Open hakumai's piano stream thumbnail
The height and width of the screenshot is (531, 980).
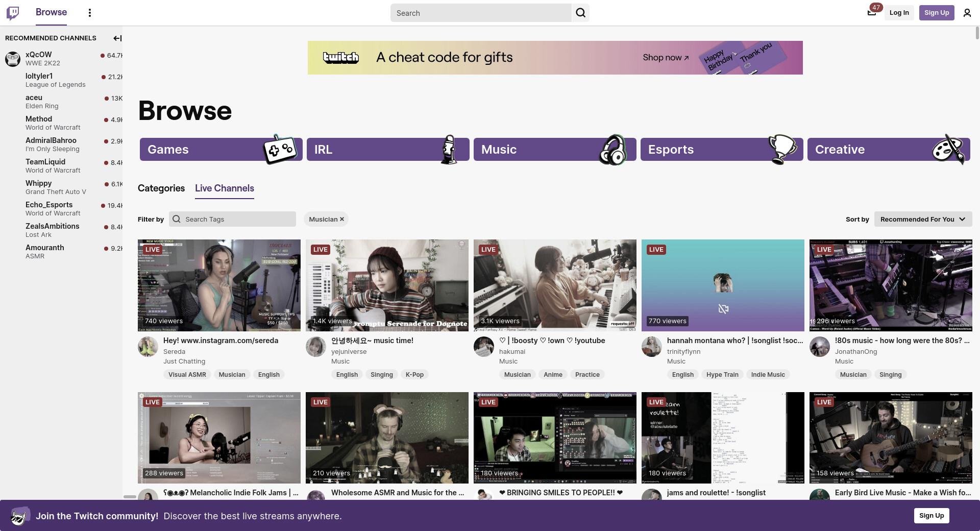tap(555, 285)
